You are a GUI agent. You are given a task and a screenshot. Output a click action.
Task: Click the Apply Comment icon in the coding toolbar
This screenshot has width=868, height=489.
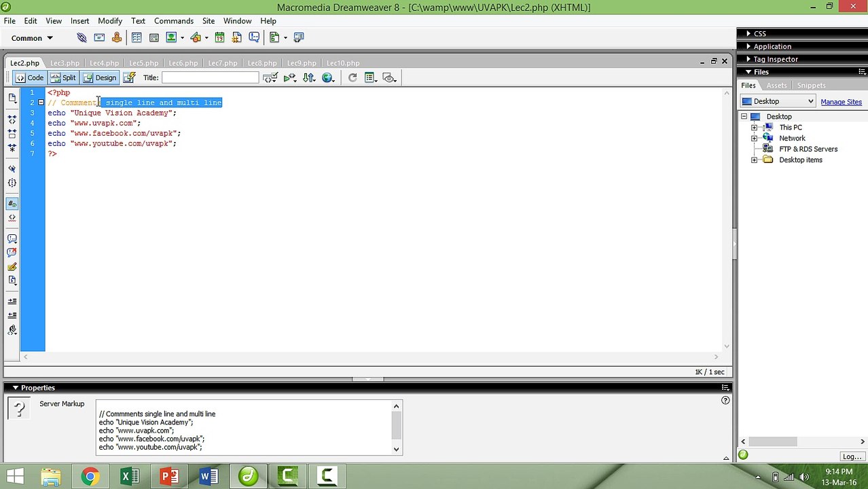(x=12, y=238)
